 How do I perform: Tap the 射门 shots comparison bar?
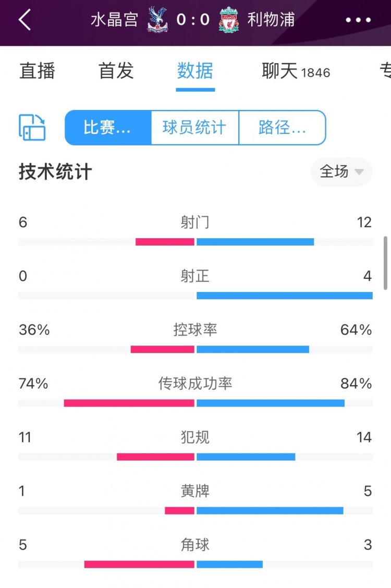[x=195, y=242]
